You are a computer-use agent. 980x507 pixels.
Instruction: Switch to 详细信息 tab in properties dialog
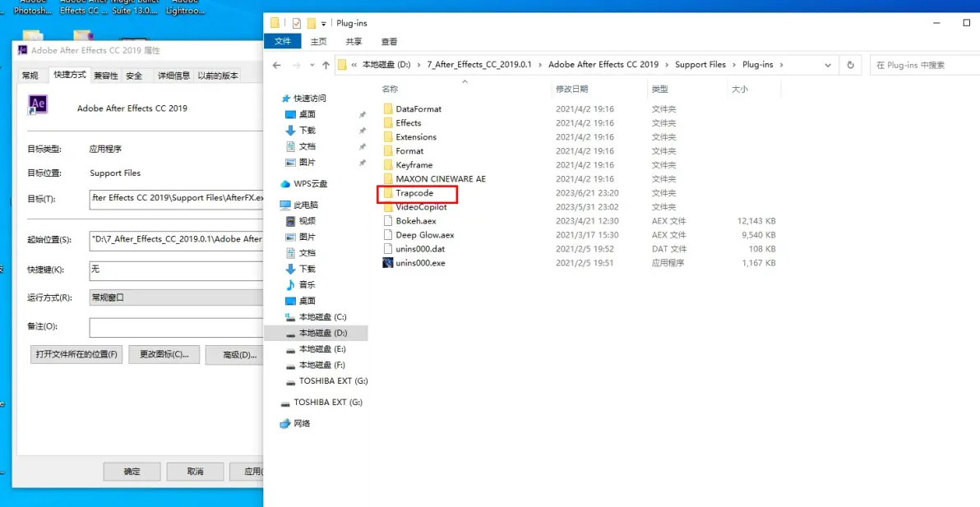(173, 76)
